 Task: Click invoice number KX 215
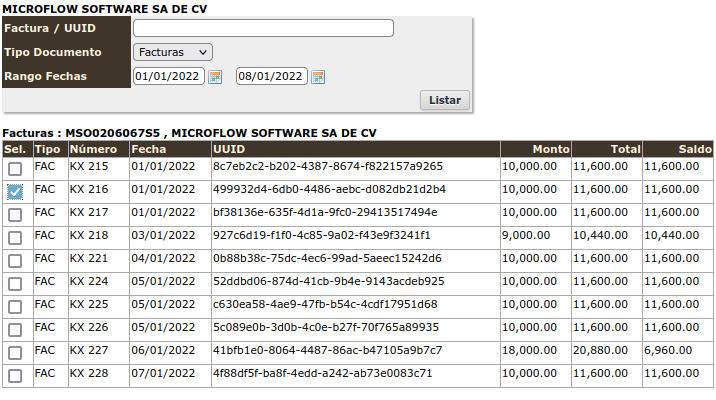point(89,166)
